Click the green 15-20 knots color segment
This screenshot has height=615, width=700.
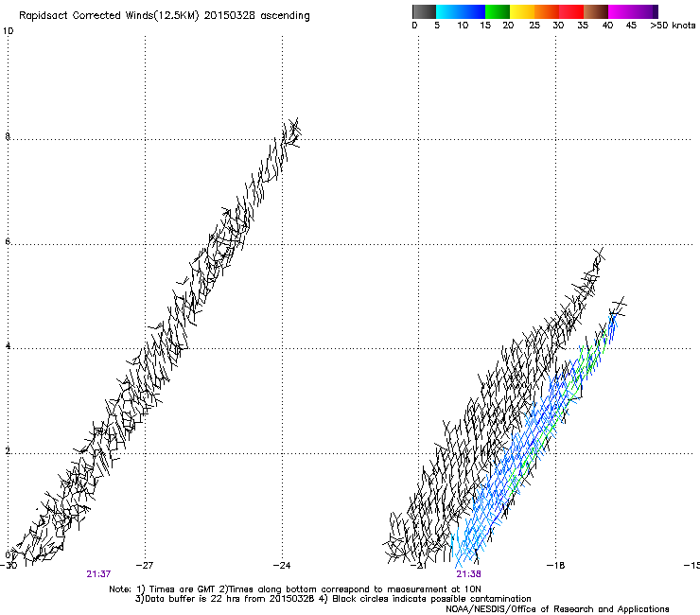498,11
